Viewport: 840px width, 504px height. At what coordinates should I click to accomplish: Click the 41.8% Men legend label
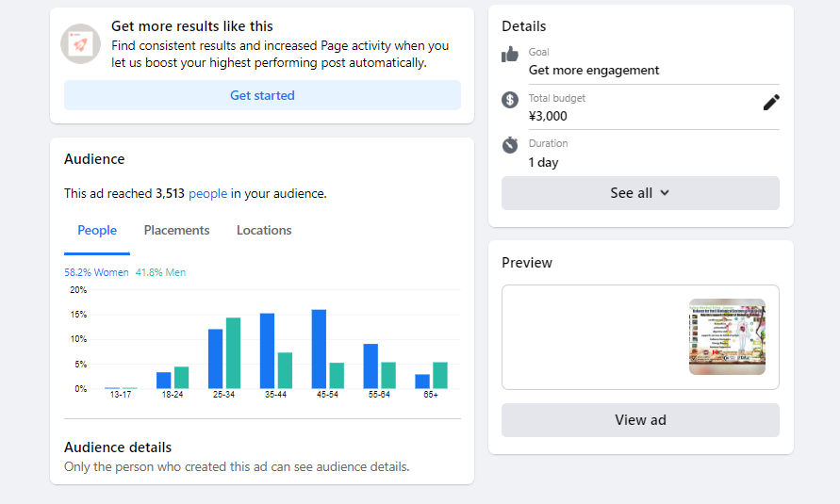tap(160, 272)
